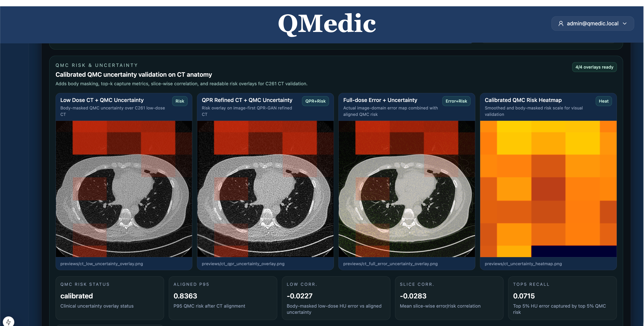Click the Risk overlay on image-first QPR-GAN description
Screen dimensions: 644x326
pos(247,111)
